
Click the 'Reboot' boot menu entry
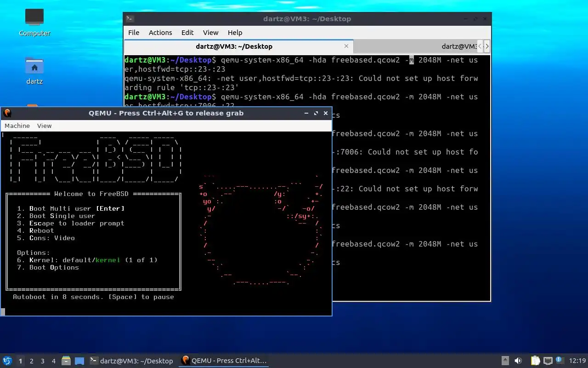pos(35,230)
